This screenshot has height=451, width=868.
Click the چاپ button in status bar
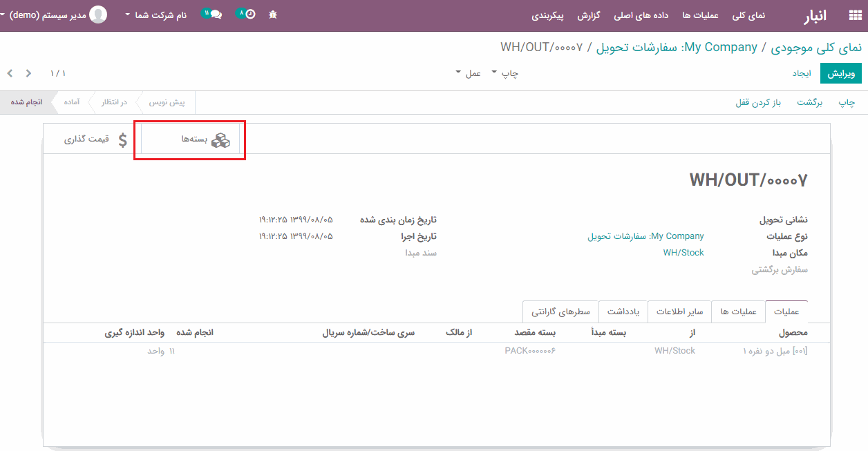point(847,102)
